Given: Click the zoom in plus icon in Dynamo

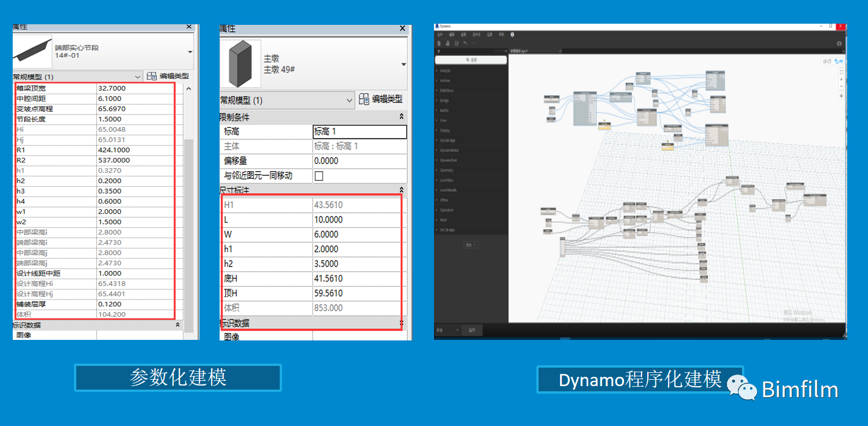Looking at the screenshot, I should 841,79.
